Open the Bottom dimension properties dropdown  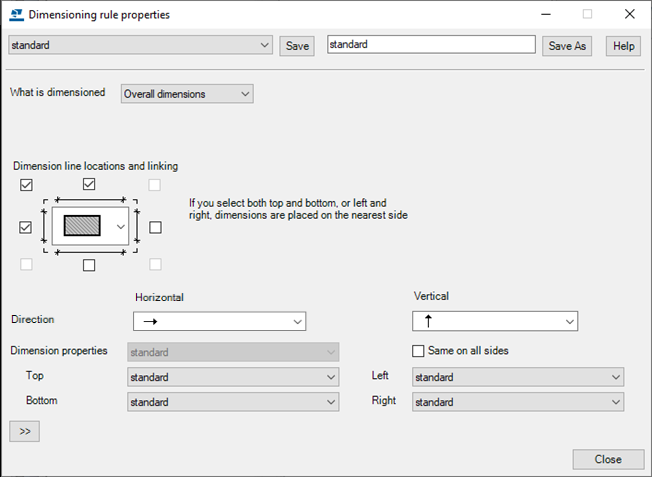pos(233,401)
